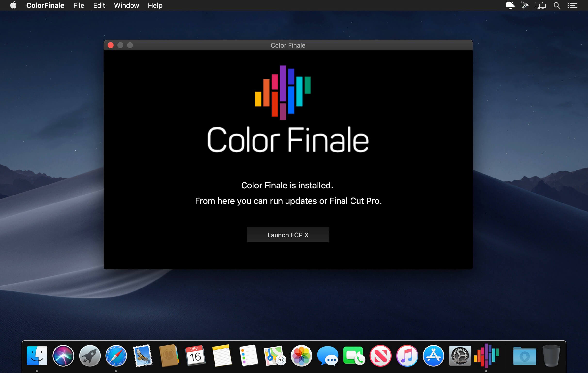Open the Downloads folder in the Dock

pos(524,356)
